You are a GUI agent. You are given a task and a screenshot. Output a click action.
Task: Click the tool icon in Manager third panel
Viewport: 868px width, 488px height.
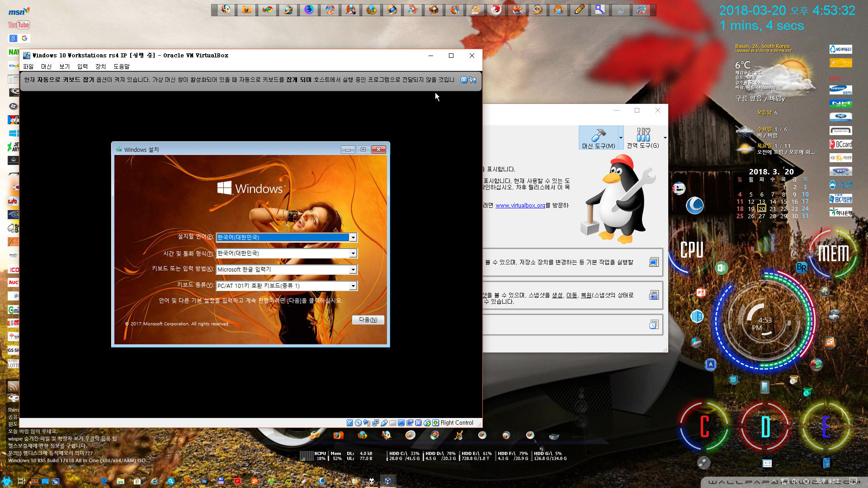point(654,324)
